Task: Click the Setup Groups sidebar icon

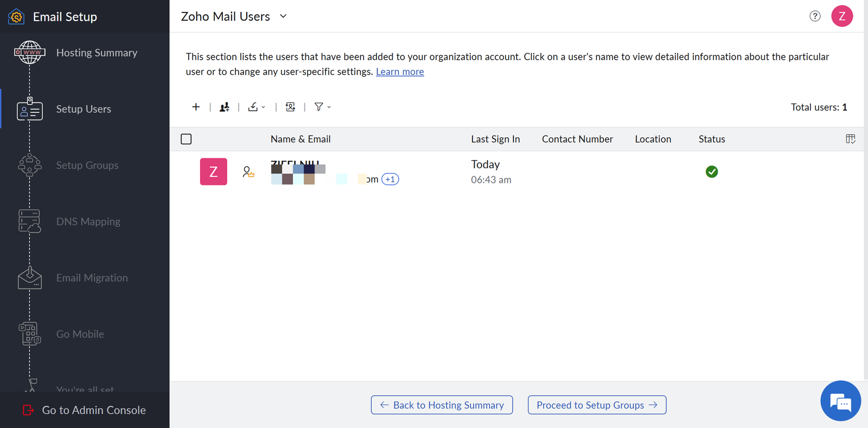Action: [x=30, y=165]
